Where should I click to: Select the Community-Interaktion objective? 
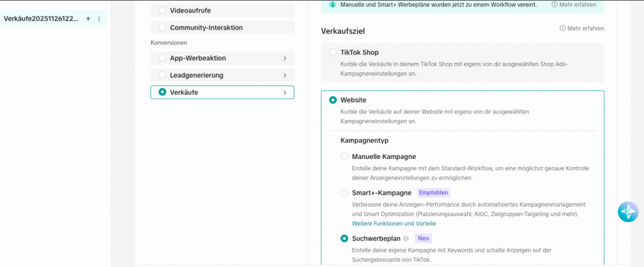[163, 28]
